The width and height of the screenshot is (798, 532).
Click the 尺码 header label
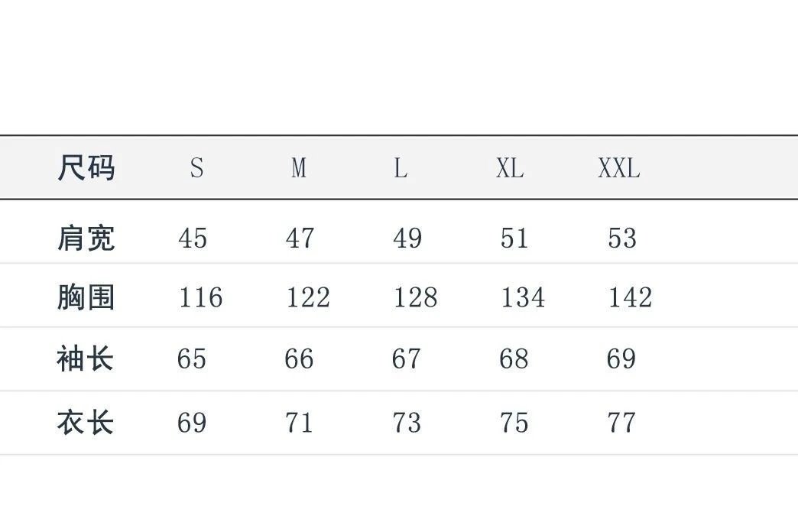pos(86,167)
